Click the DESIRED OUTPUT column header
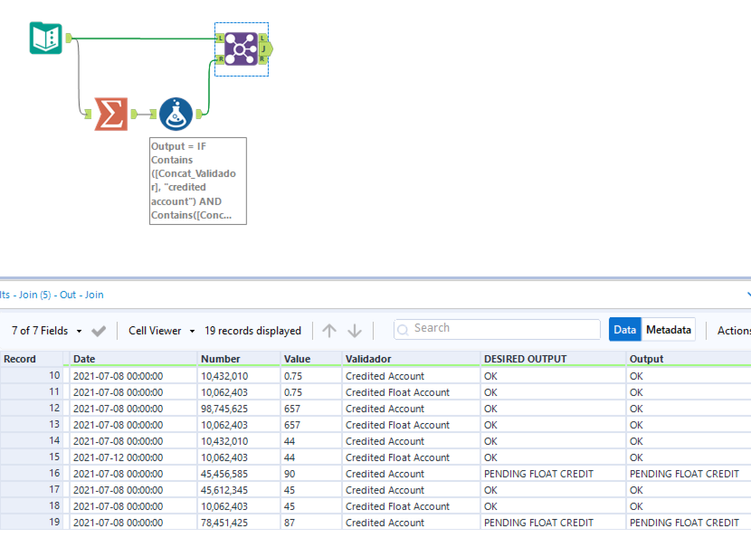 pyautogui.click(x=553, y=359)
